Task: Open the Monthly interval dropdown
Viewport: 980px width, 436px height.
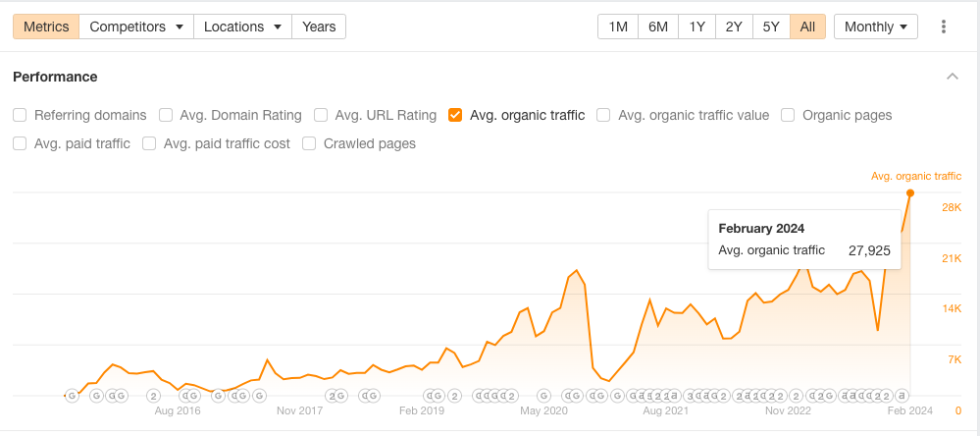Action: point(875,27)
